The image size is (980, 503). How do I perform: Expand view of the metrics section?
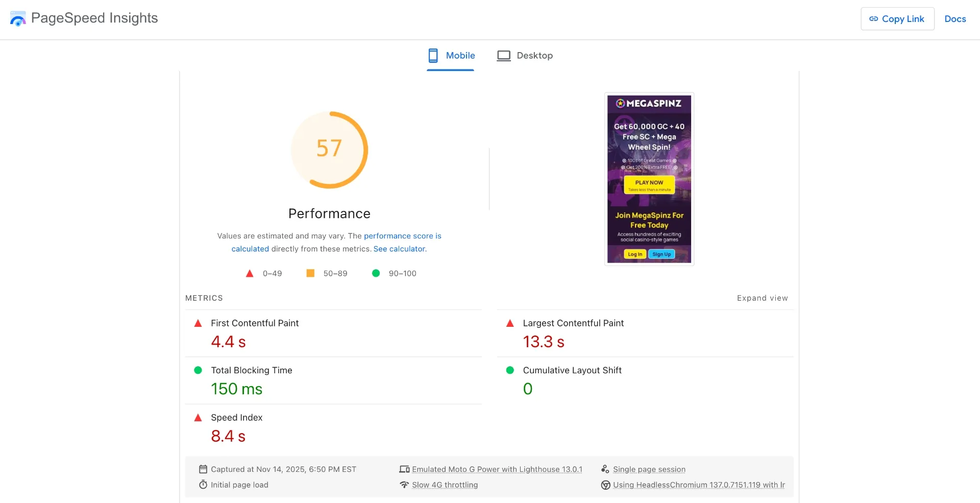click(x=762, y=298)
